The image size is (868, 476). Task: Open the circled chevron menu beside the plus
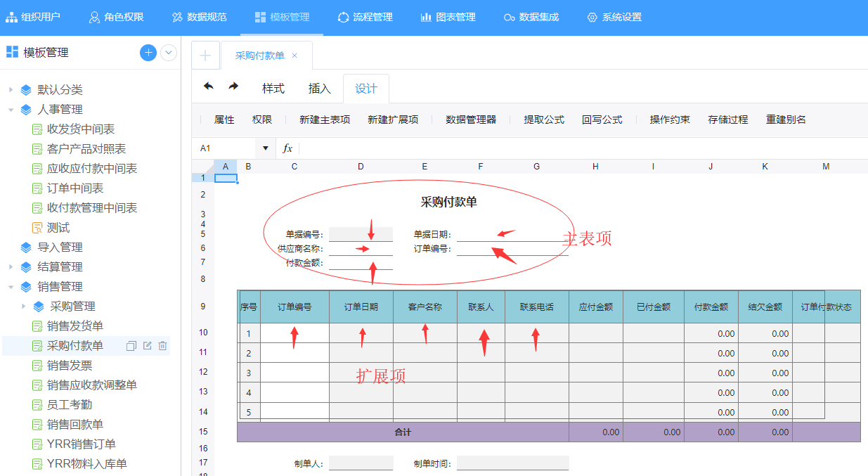169,53
